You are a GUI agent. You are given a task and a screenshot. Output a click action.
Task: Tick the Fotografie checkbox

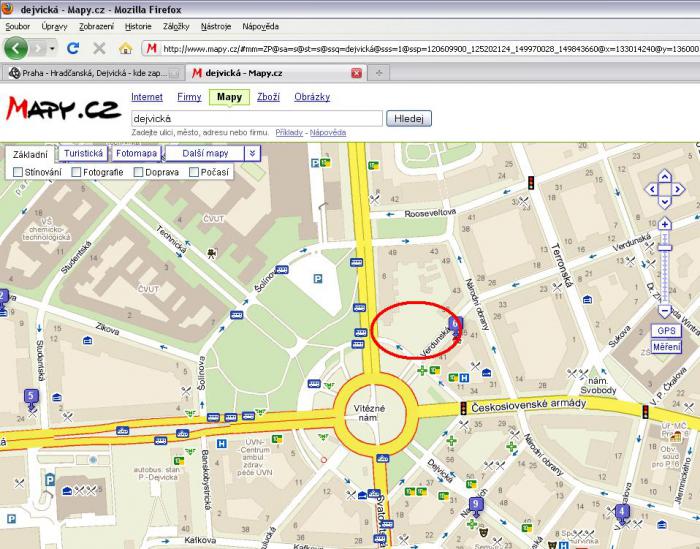tap(76, 172)
